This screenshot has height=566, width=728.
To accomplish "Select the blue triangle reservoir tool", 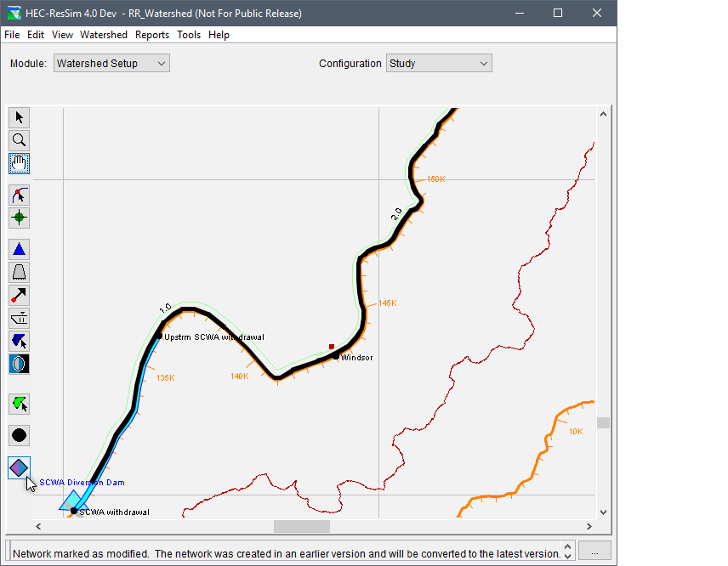I will (19, 249).
